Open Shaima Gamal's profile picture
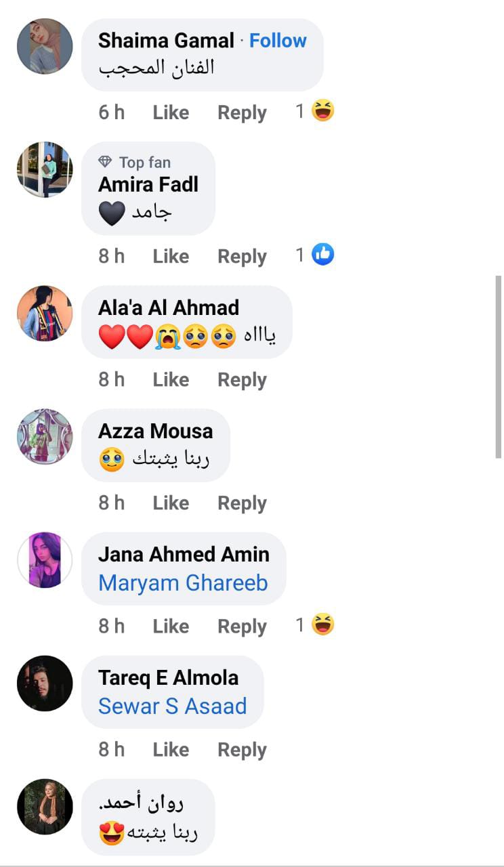This screenshot has width=504, height=867. [x=45, y=46]
